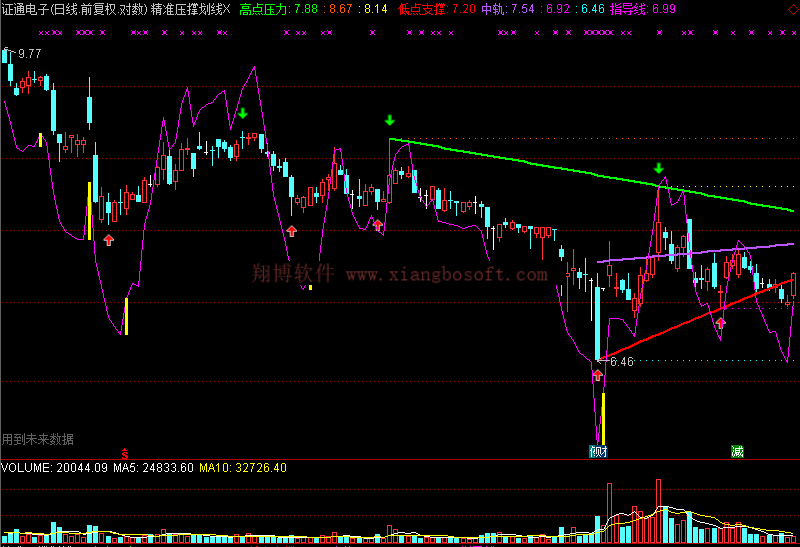Click the 中轨 legend label

point(493,9)
